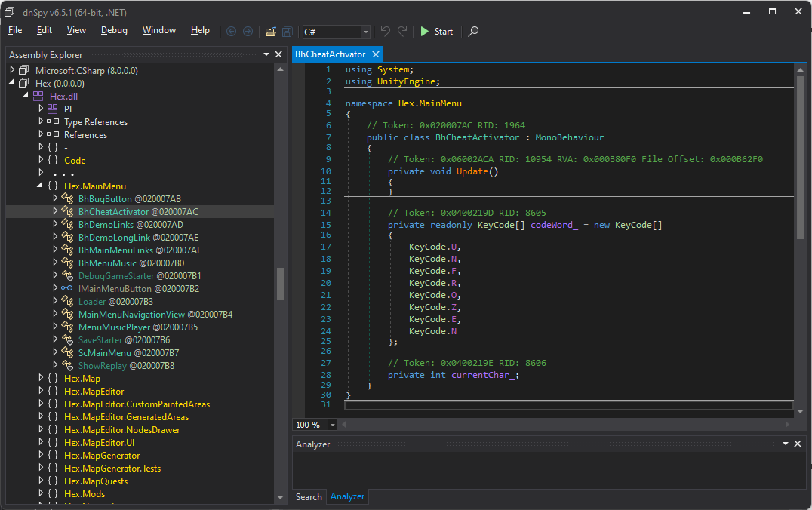This screenshot has height=510, width=812.
Task: Expand the BhBugButton class node
Action: (x=55, y=199)
